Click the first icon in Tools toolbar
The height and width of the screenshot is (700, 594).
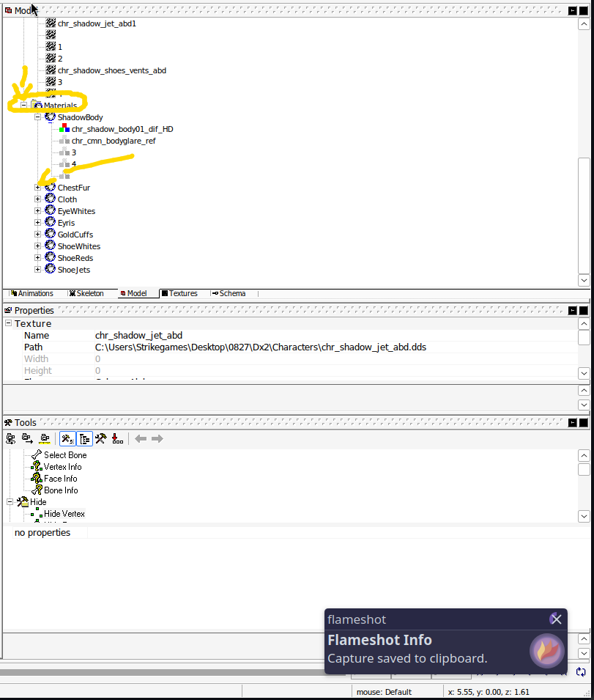(10, 439)
